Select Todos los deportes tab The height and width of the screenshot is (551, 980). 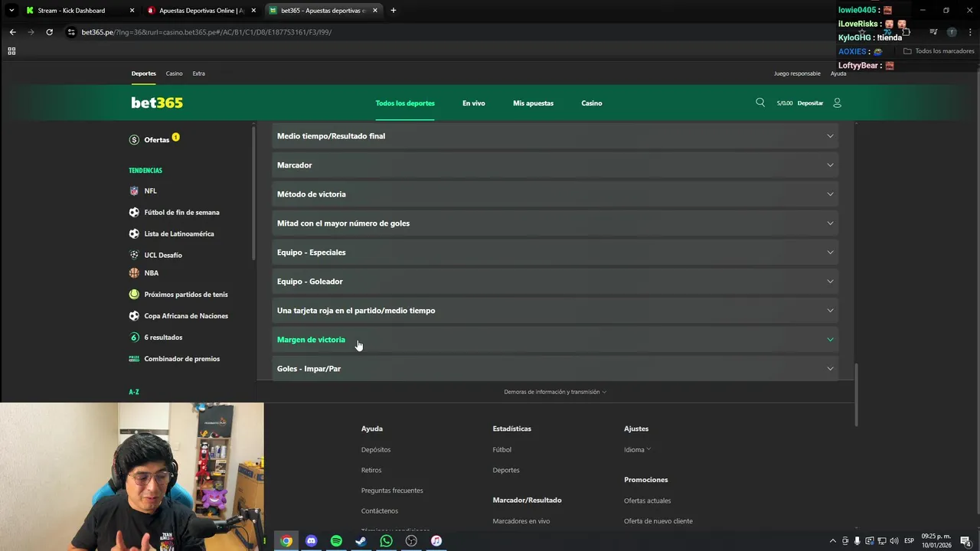[405, 103]
